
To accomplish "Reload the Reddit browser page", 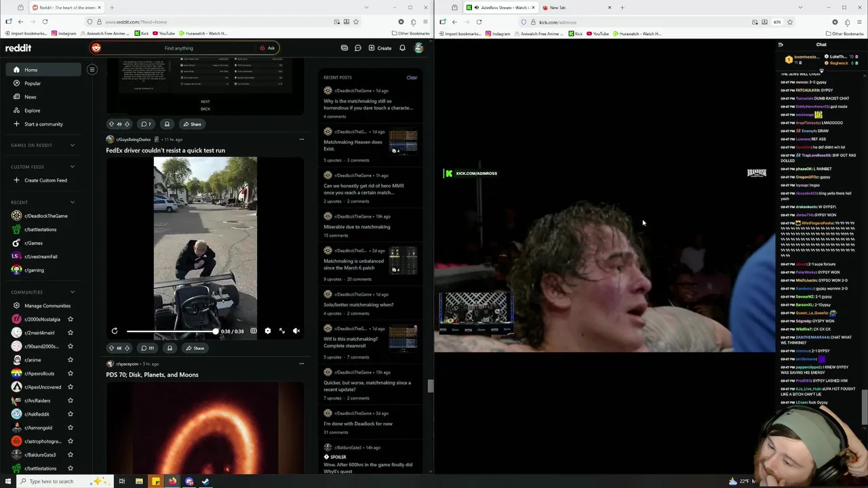I will click(45, 22).
